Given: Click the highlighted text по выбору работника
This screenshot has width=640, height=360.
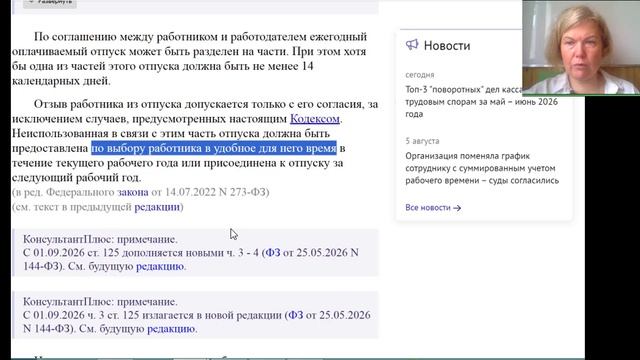Looking at the screenshot, I should tap(213, 148).
